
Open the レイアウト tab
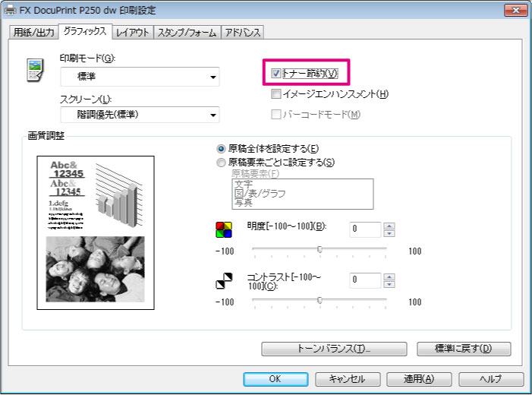pyautogui.click(x=133, y=32)
